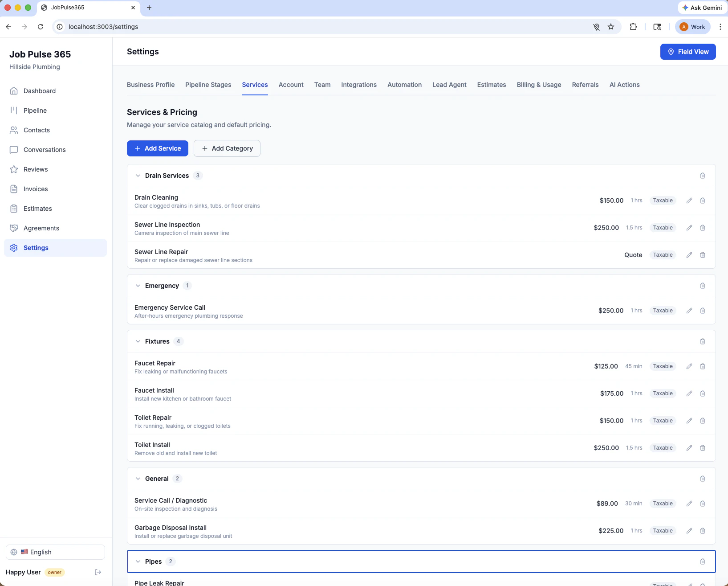
Task: Edit the Sewer Line Repair service
Action: [689, 255]
